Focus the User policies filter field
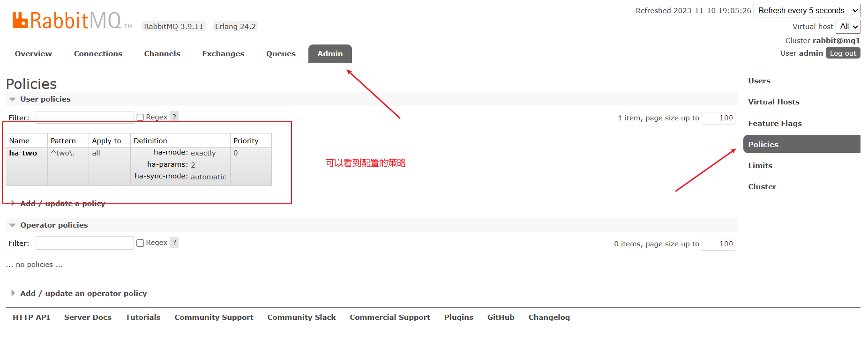The image size is (868, 347). 85,117
